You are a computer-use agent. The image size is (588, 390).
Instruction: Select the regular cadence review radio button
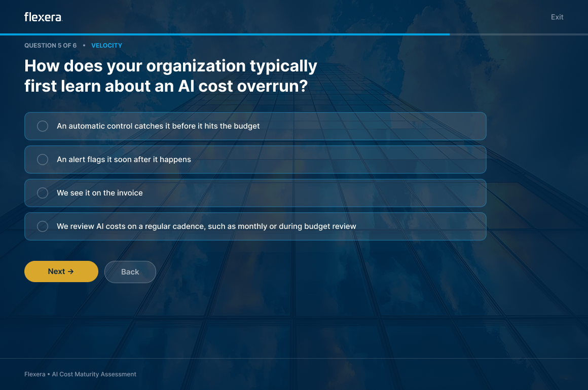tap(43, 226)
